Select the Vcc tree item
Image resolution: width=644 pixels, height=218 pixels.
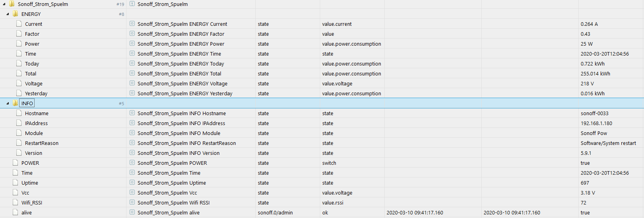pyautogui.click(x=25, y=193)
